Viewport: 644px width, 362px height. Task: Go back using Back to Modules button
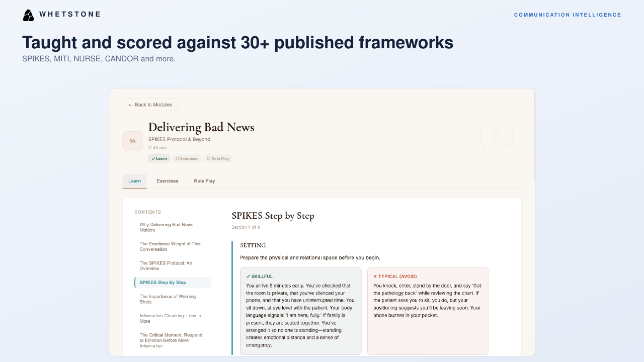(x=150, y=105)
